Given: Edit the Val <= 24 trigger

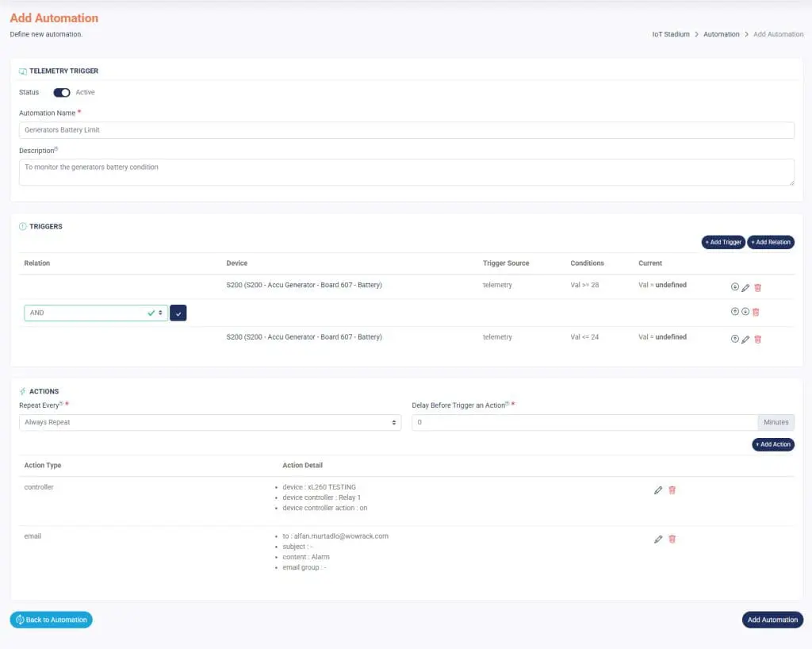Looking at the screenshot, I should coord(745,339).
